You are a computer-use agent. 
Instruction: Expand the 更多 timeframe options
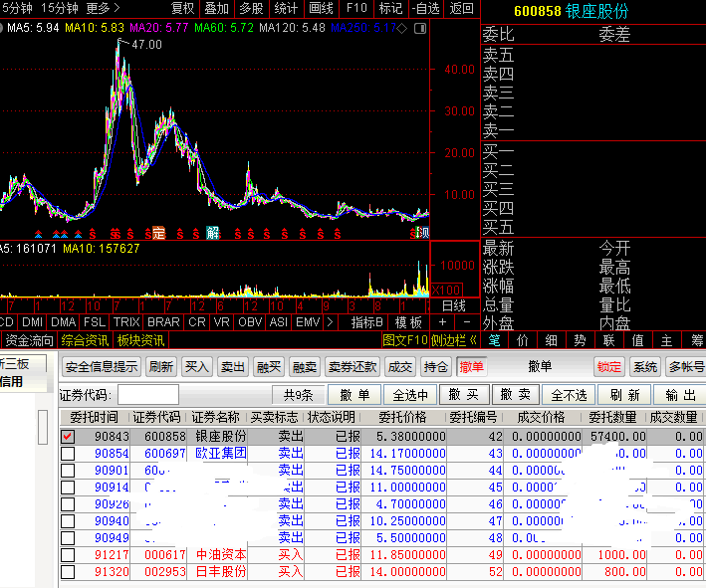point(104,8)
